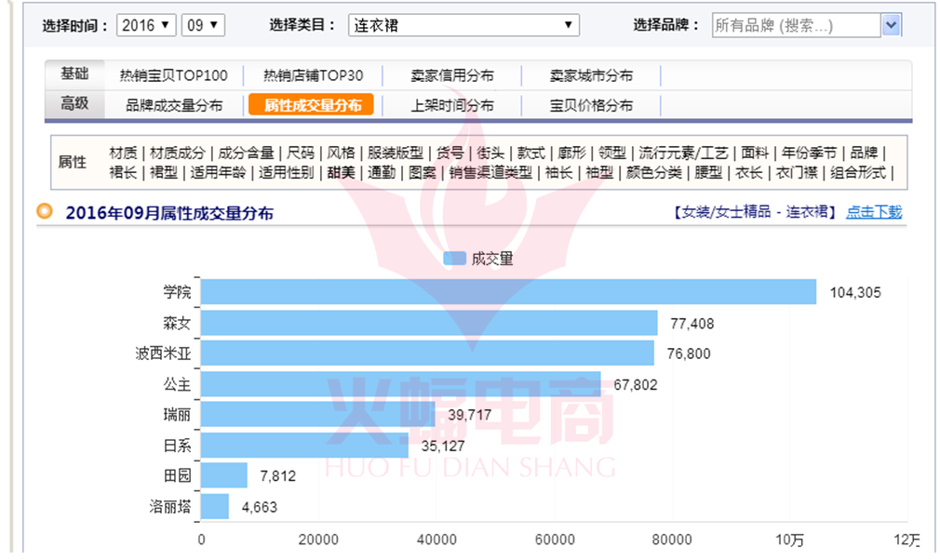Go to 卖家城市分布 tab
Screen dimensions: 940x560
point(591,75)
